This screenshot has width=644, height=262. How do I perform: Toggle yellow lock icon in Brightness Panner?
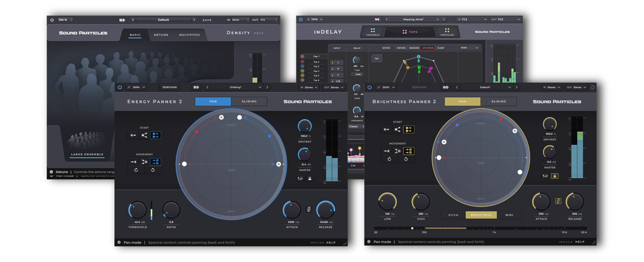(x=554, y=176)
